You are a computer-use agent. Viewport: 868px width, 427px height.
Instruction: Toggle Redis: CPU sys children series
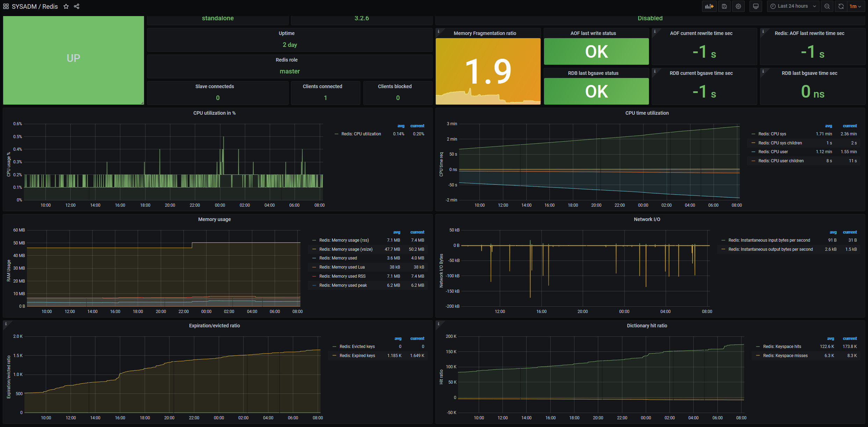coord(780,143)
